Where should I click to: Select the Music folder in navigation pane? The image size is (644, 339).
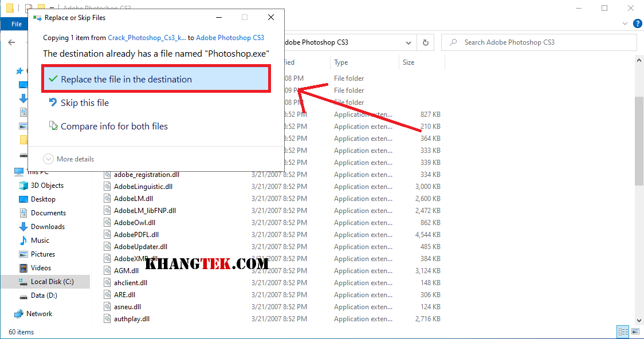(40, 241)
